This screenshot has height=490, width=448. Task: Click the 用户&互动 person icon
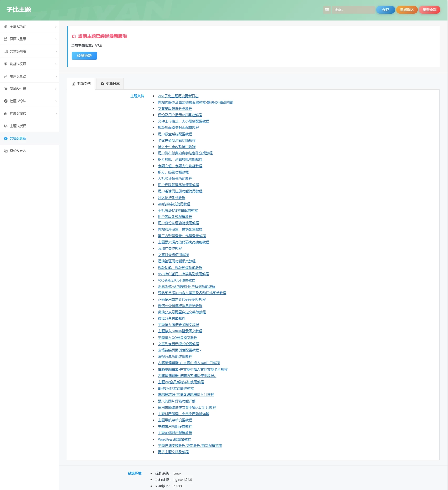click(6, 76)
